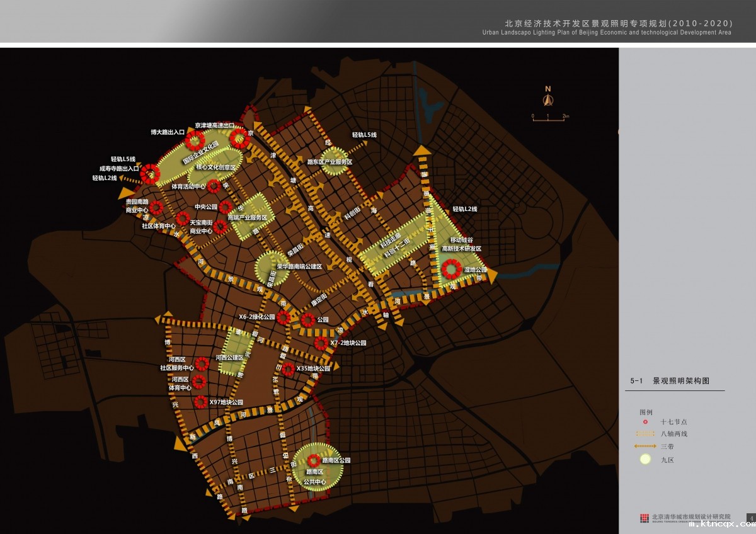The image size is (756, 534).
Task: Click the north arrow compass icon
Action: 548,98
